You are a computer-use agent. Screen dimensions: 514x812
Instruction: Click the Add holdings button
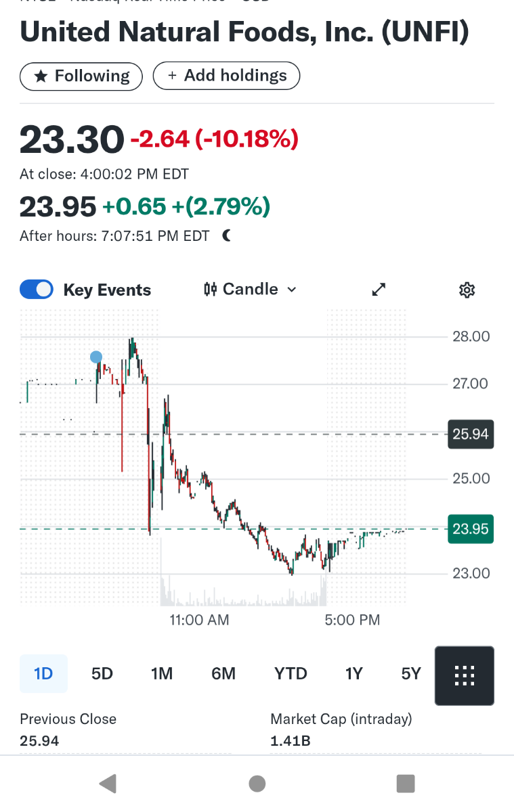pos(226,76)
